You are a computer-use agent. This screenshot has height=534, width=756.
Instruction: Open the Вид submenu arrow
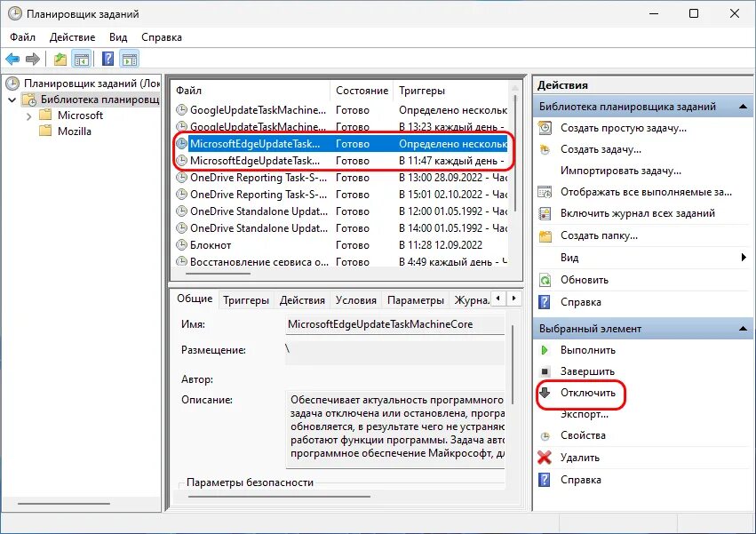744,258
